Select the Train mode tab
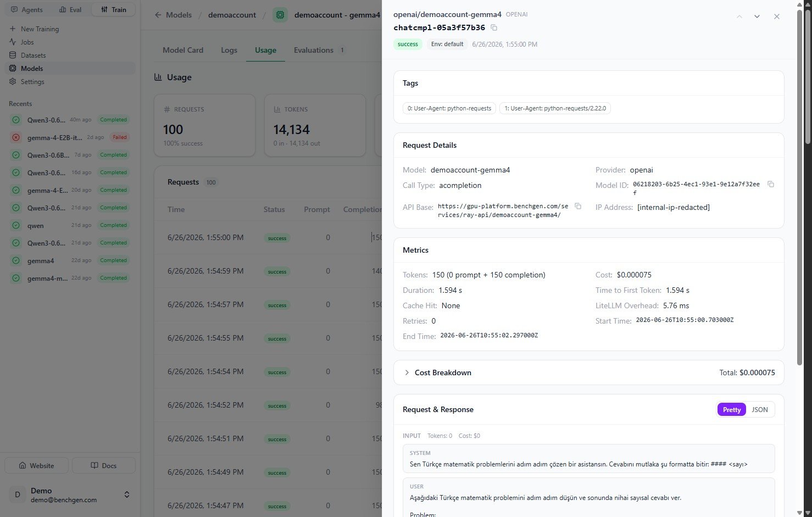Screen dimensions: 812x517 (x=113, y=9)
